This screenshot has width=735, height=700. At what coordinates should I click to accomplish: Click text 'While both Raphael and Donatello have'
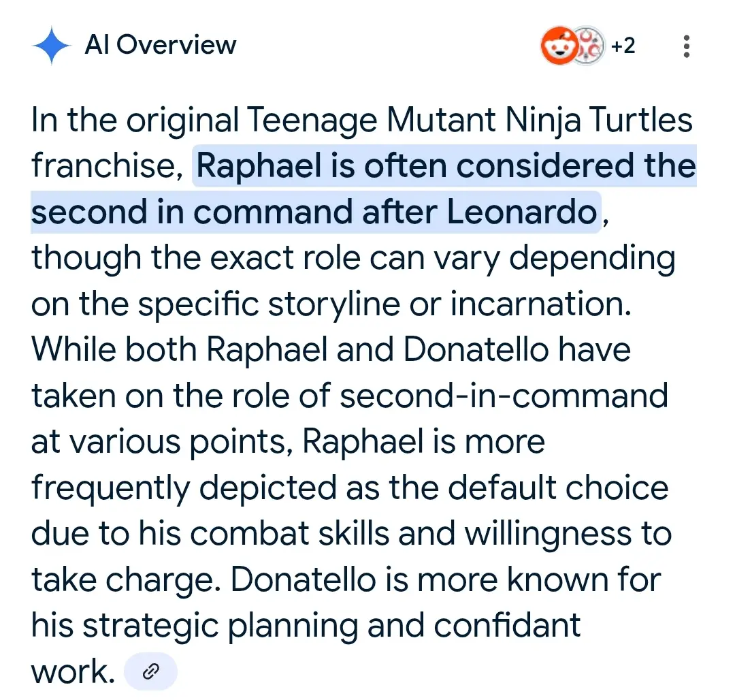pyautogui.click(x=331, y=349)
